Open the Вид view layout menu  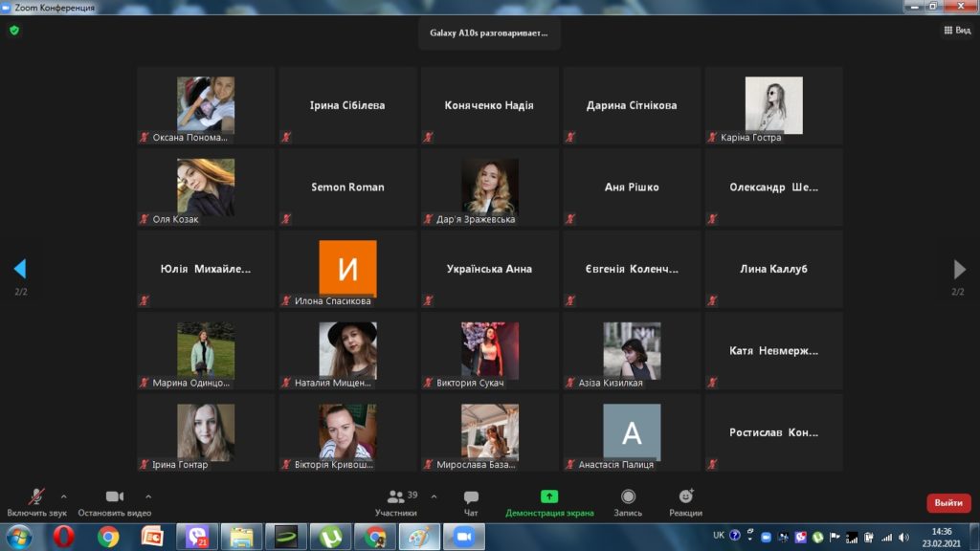pyautogui.click(x=957, y=30)
